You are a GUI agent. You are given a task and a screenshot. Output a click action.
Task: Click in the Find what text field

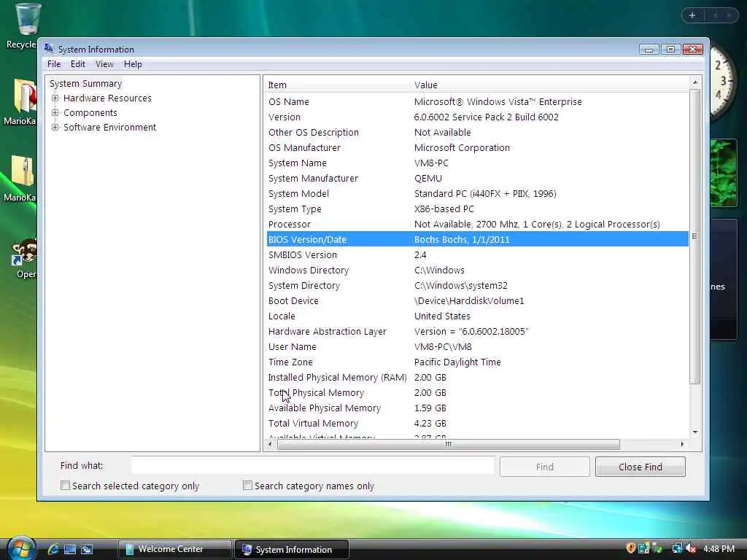(x=313, y=466)
